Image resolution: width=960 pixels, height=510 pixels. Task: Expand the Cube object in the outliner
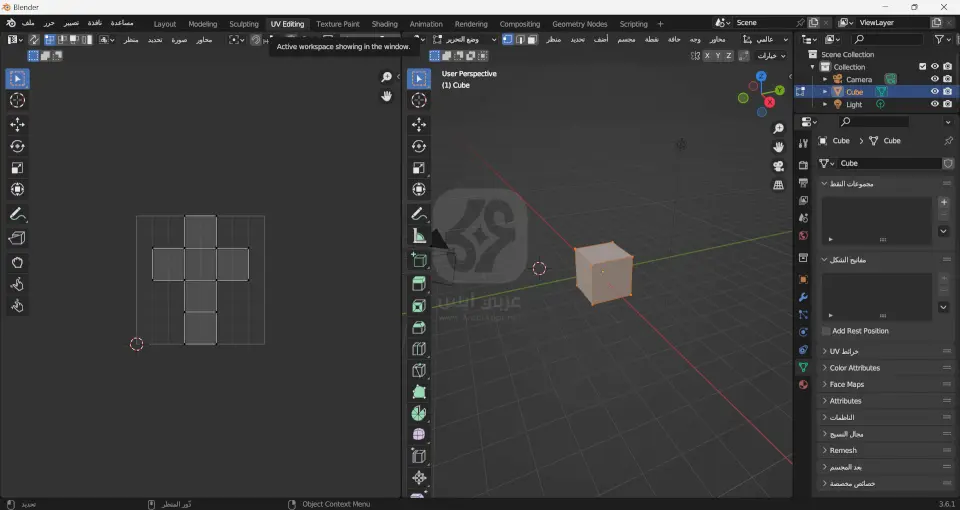[x=825, y=92]
